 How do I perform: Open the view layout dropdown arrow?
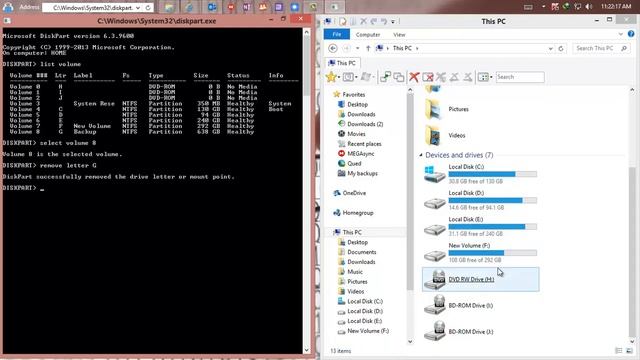[x=491, y=77]
